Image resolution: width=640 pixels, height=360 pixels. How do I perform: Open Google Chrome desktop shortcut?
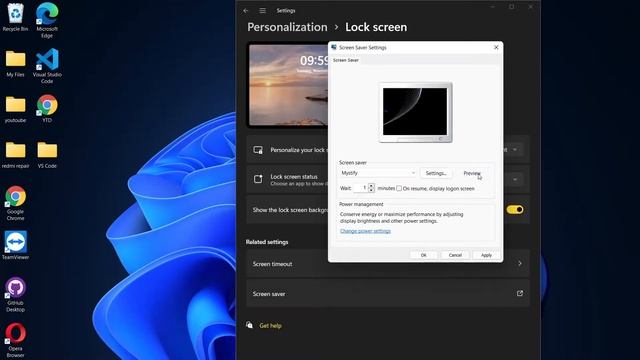(16, 203)
